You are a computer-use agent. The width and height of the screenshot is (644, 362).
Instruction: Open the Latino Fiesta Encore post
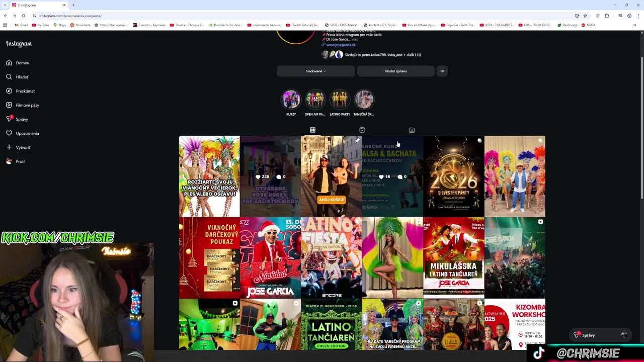tap(331, 258)
